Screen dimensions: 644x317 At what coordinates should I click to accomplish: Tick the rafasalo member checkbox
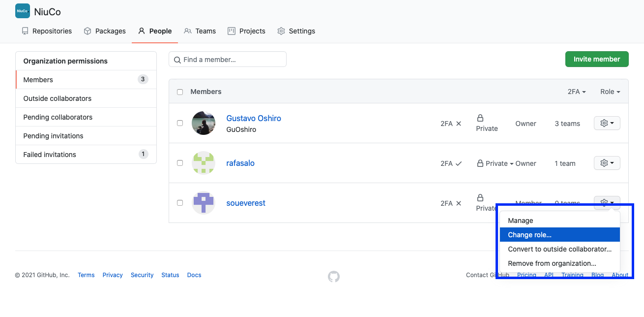[180, 163]
